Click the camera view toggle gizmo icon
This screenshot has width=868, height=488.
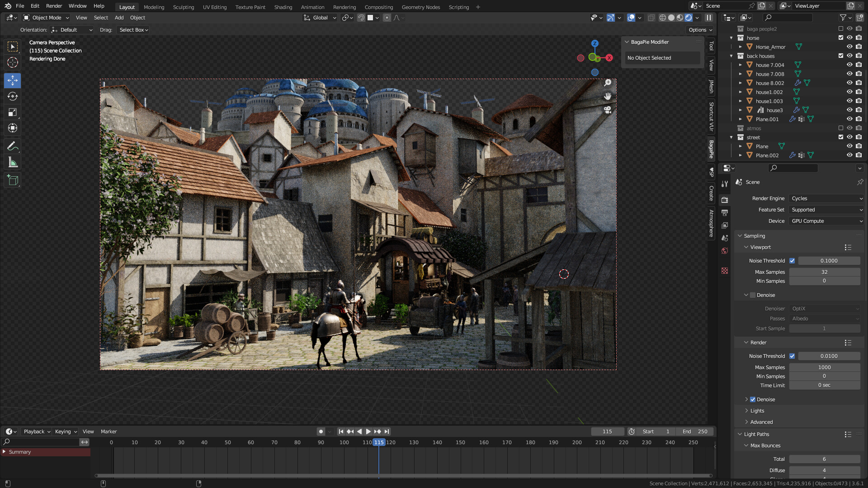click(608, 110)
